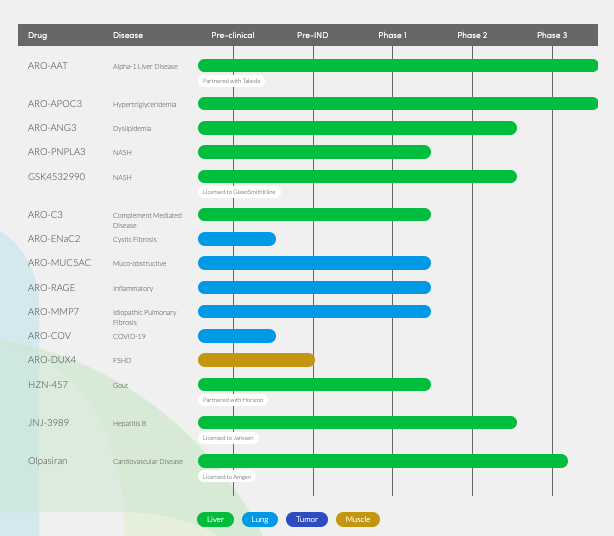The height and width of the screenshot is (536, 614).
Task: Open the ARO-ANG3 drug name
Action: [52, 128]
